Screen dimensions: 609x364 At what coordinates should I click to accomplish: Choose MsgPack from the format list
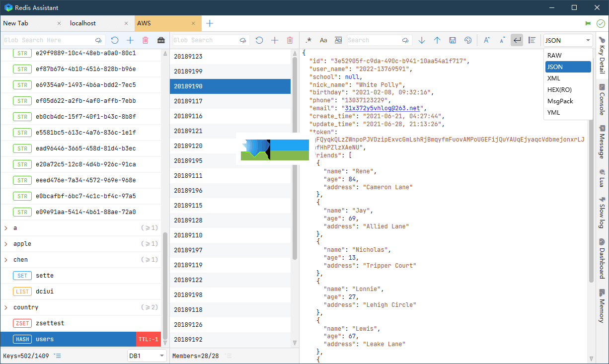[x=568, y=101]
